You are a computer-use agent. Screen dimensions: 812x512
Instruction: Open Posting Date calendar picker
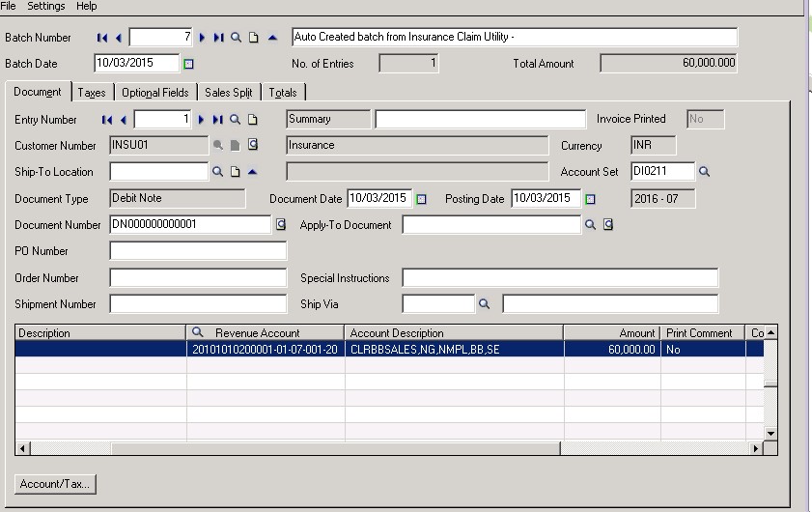point(591,199)
